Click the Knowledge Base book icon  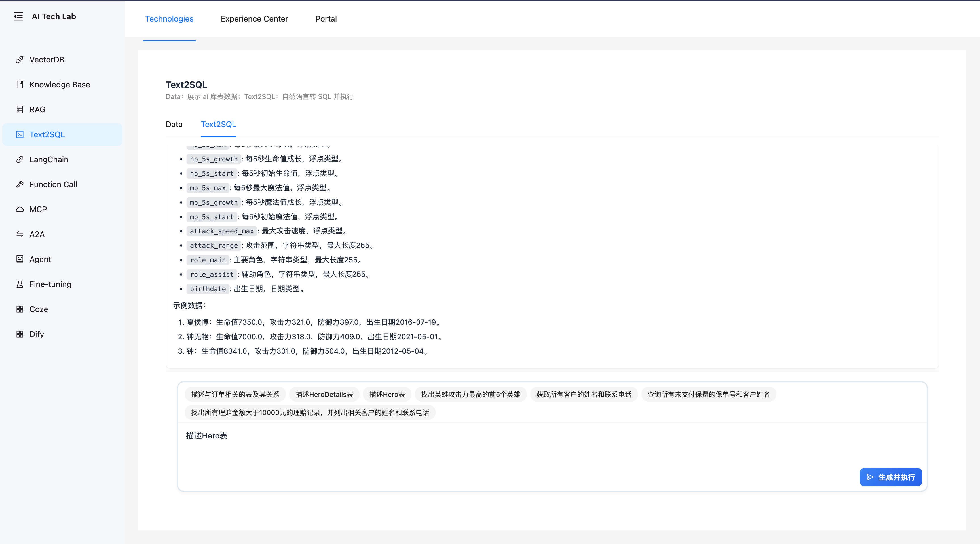(20, 85)
